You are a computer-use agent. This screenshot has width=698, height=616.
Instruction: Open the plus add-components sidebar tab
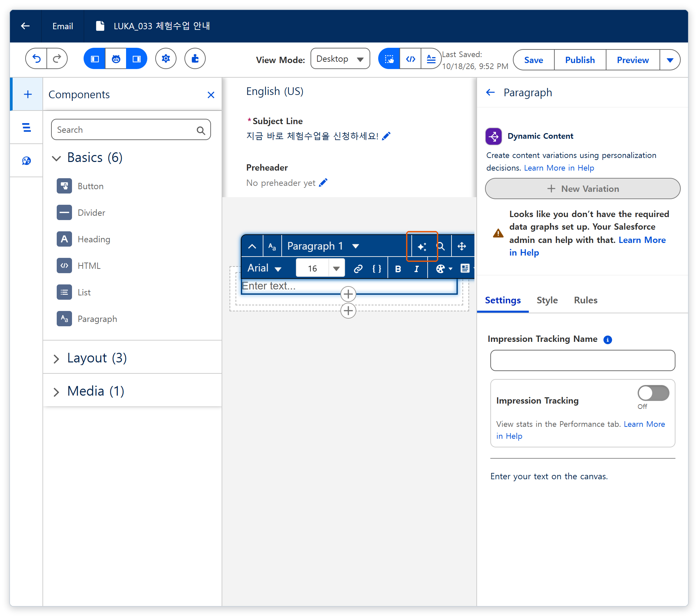pyautogui.click(x=27, y=94)
